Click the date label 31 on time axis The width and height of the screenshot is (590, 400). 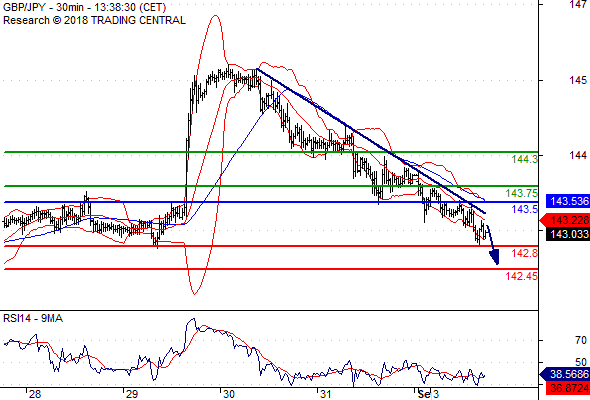click(325, 394)
